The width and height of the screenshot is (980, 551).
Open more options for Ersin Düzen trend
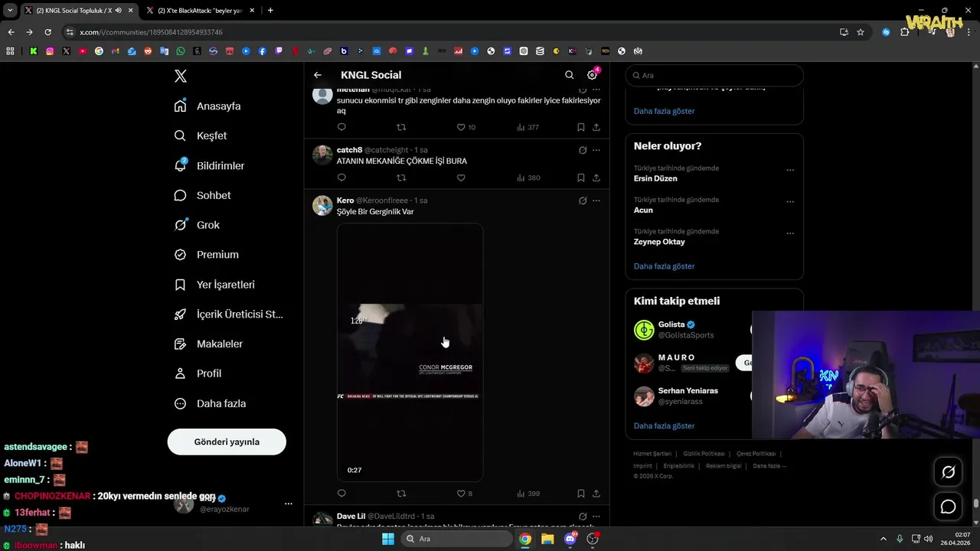pyautogui.click(x=790, y=170)
